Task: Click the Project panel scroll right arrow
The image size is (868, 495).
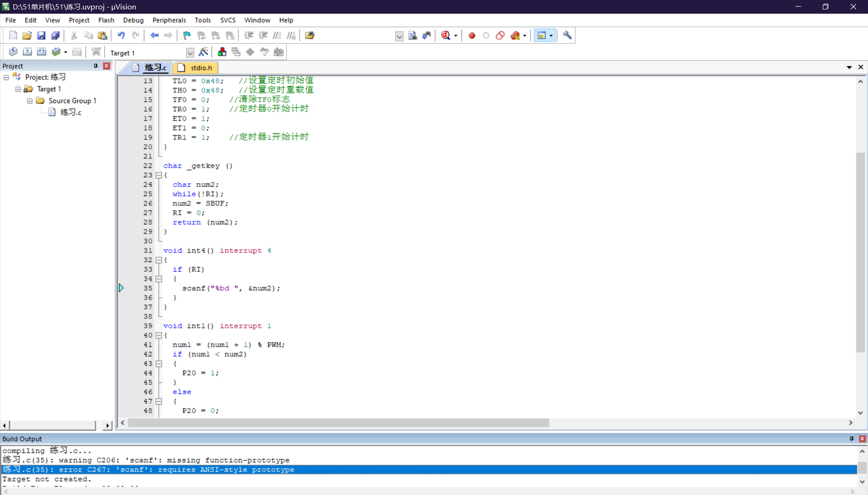Action: point(107,425)
